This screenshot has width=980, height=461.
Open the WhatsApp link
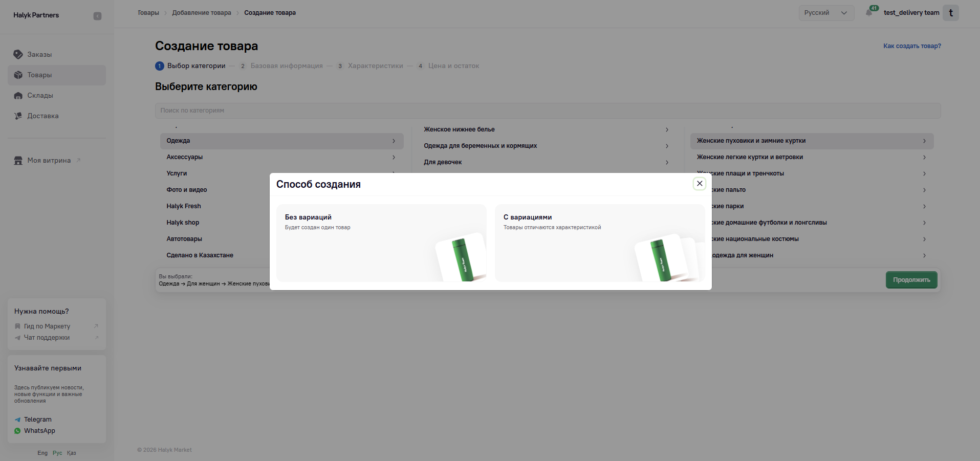coord(39,431)
